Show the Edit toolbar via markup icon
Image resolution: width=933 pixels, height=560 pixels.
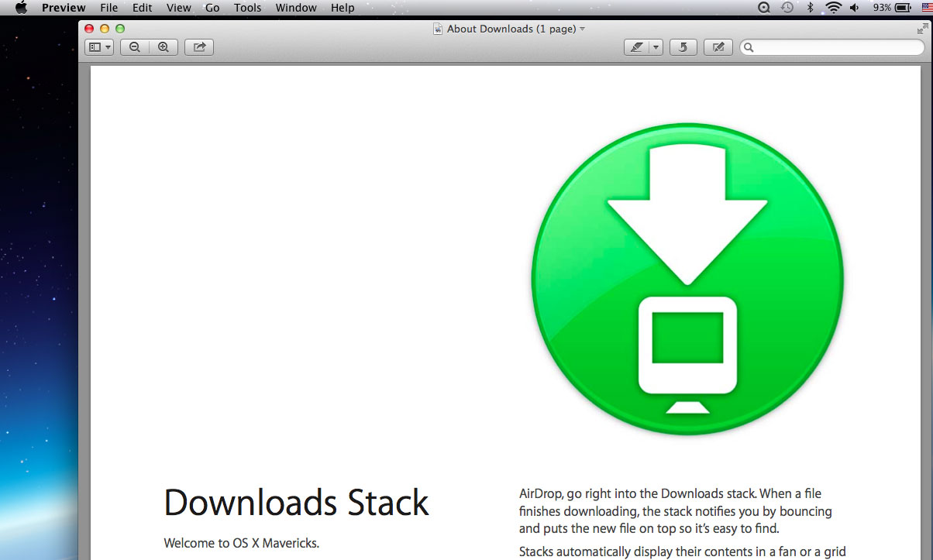[x=718, y=47]
